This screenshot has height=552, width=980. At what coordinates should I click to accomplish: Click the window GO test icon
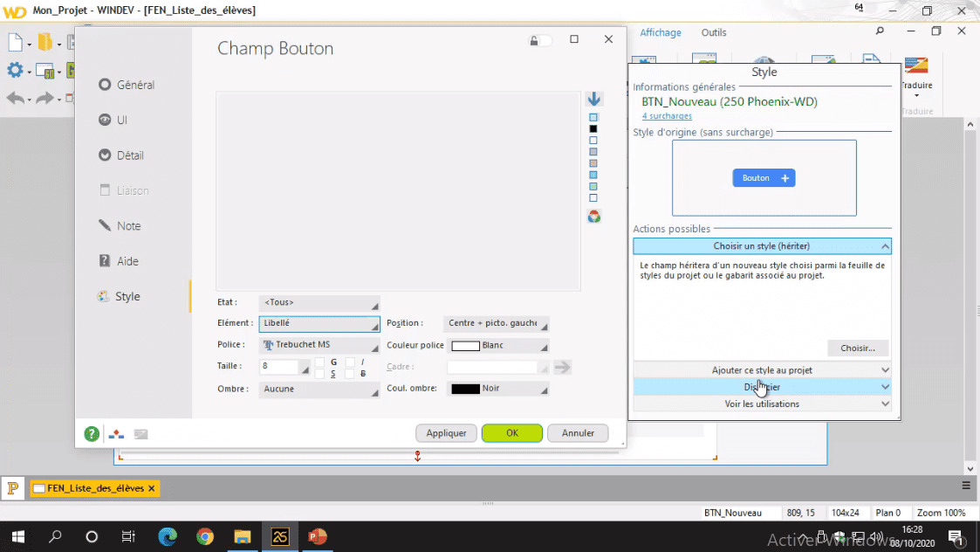click(x=45, y=71)
